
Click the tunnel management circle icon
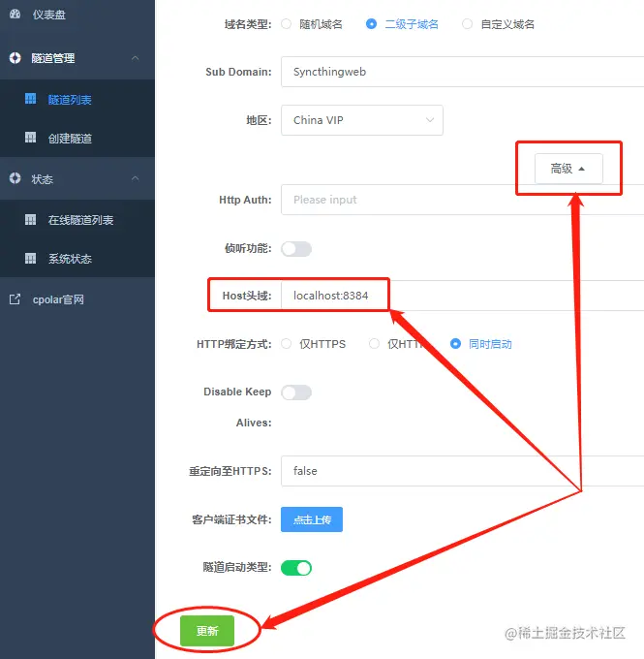pos(15,57)
